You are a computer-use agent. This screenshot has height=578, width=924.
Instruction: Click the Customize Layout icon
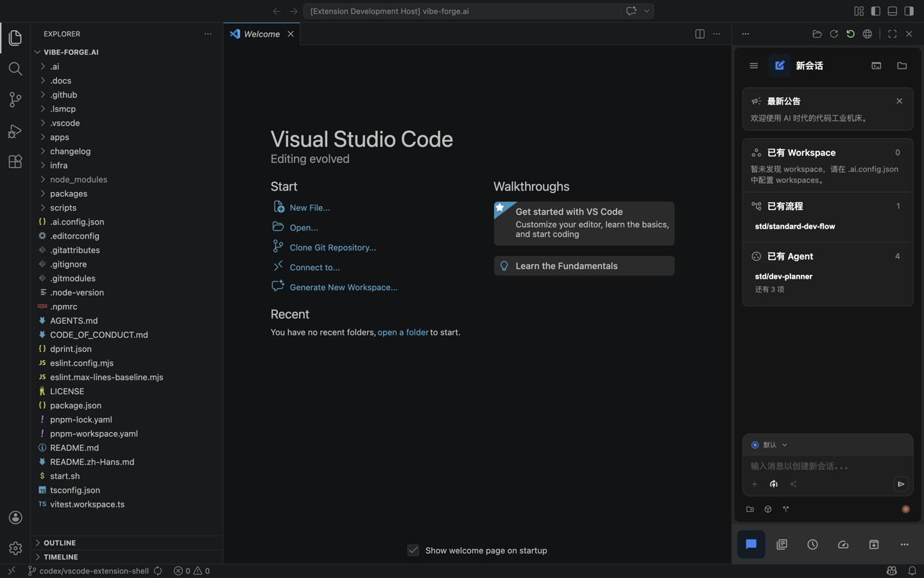click(859, 11)
